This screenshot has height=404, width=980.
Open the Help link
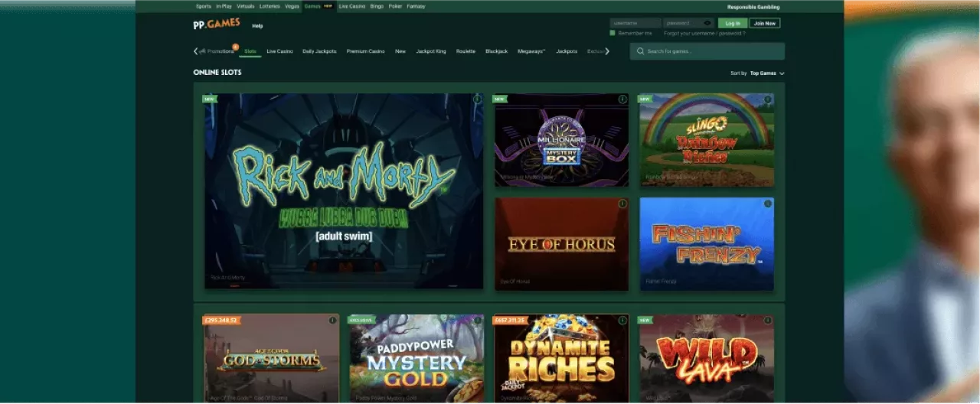click(x=257, y=25)
